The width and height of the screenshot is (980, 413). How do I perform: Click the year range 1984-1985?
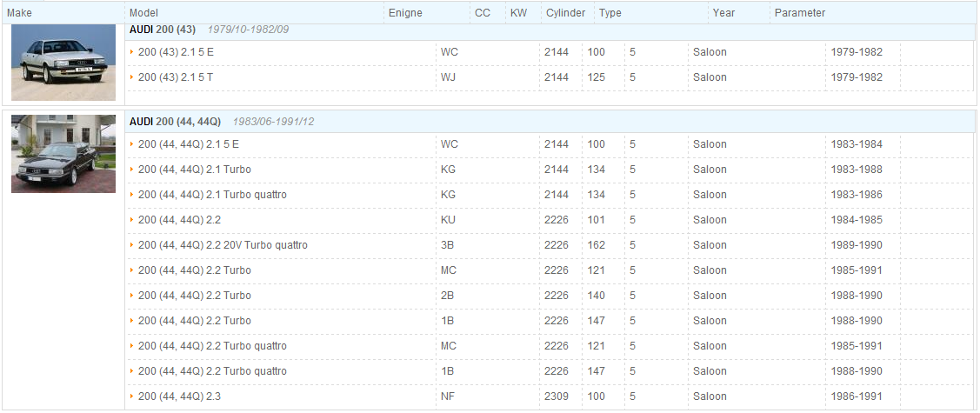click(x=857, y=220)
